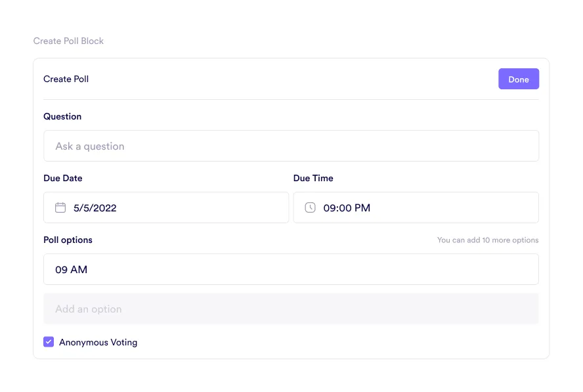Click the clock icon in Due Time field
Viewport: 583px width, 392px height.
311,207
